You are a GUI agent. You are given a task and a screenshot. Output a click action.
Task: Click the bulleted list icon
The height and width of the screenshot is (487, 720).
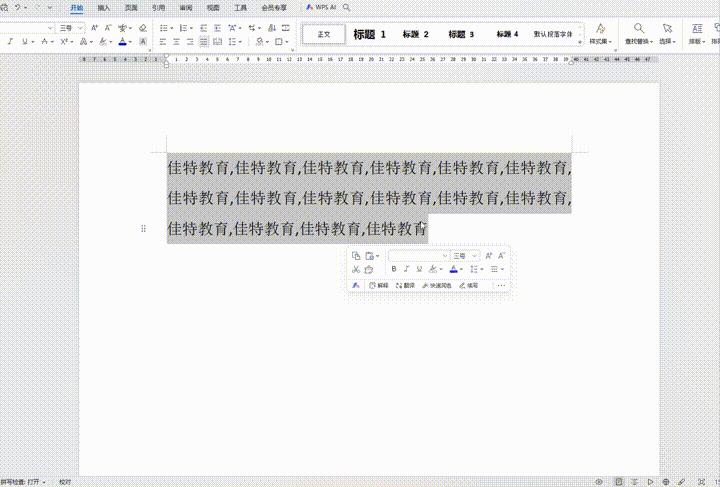pos(163,28)
